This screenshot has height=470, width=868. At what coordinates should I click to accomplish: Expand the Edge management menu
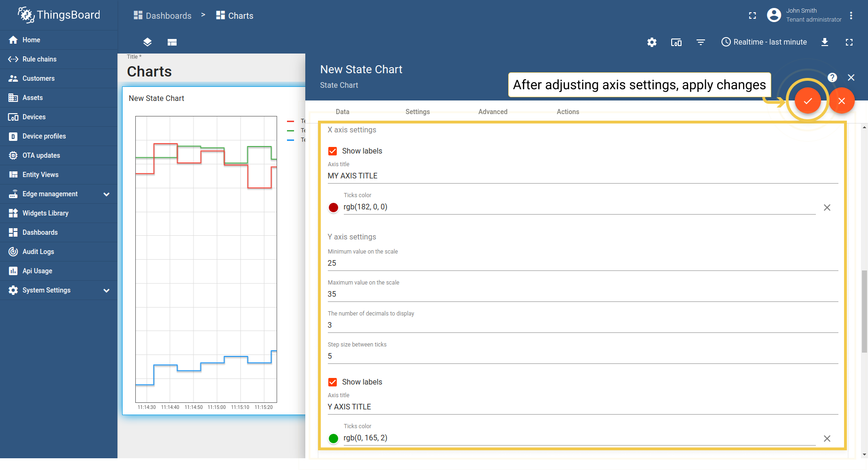click(106, 194)
